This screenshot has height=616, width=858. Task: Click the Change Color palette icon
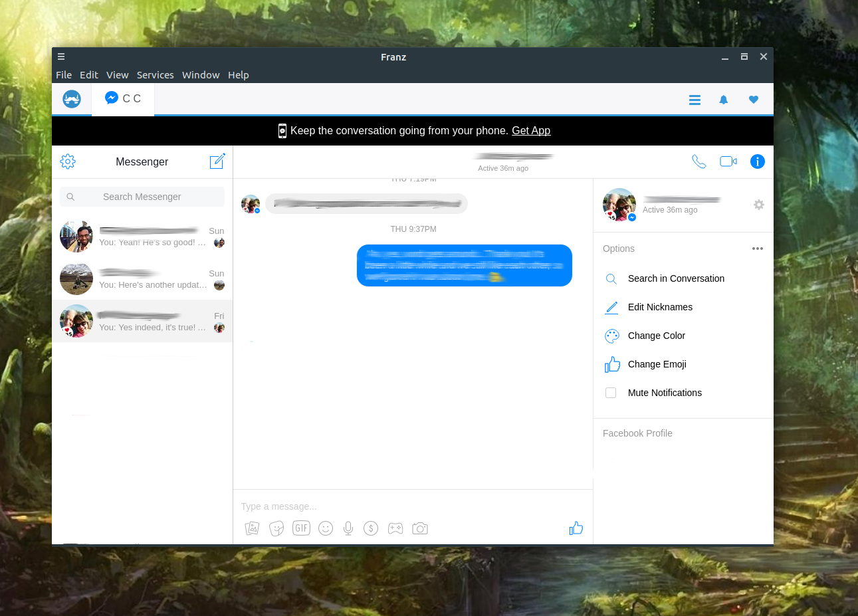click(612, 336)
